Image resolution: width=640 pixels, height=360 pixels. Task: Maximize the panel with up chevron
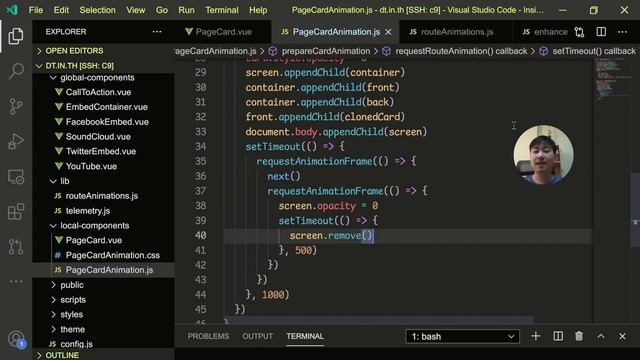click(x=601, y=336)
